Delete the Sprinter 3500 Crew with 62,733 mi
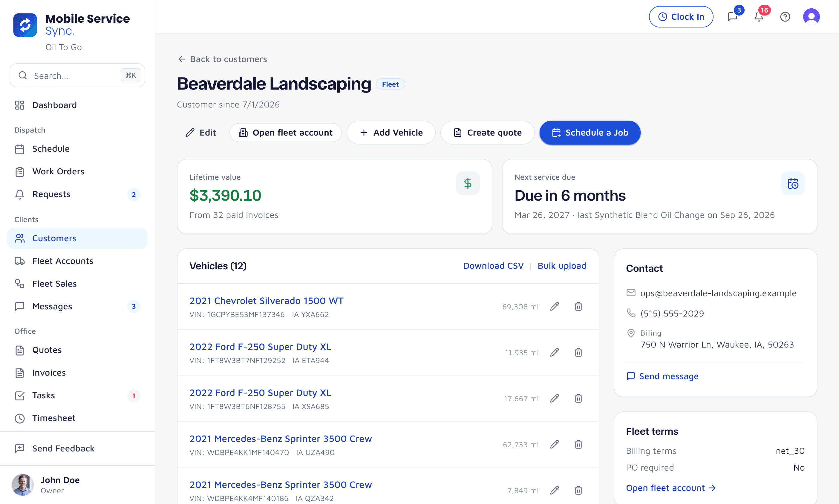 coord(578,445)
